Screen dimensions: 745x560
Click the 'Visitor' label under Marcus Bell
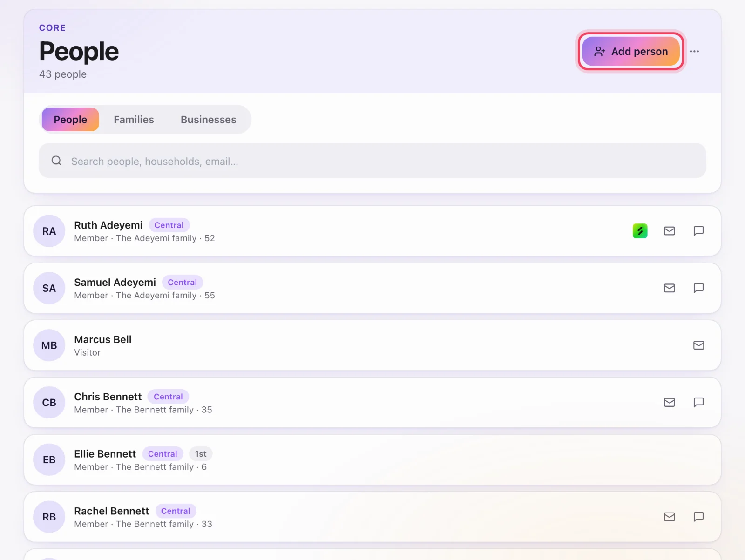(87, 353)
